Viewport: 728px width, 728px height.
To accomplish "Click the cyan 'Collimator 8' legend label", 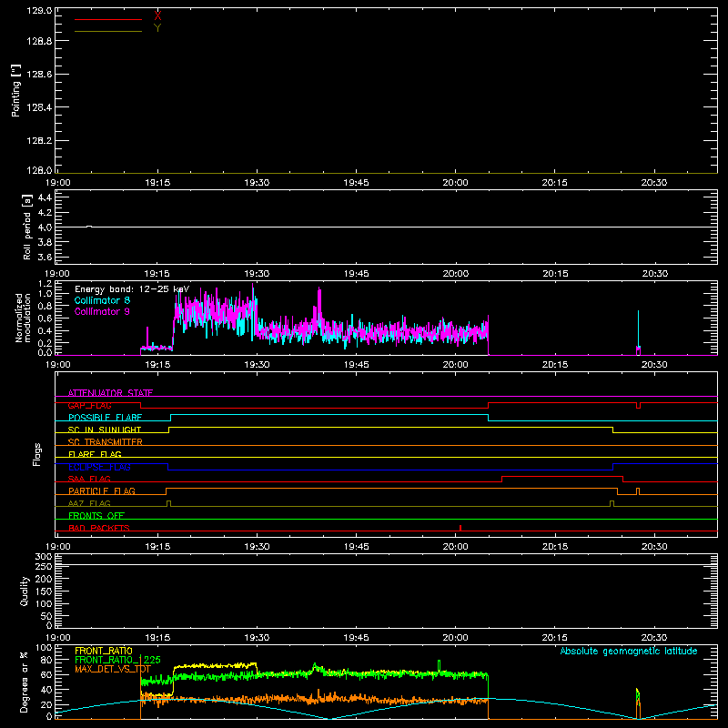I will pos(102,300).
